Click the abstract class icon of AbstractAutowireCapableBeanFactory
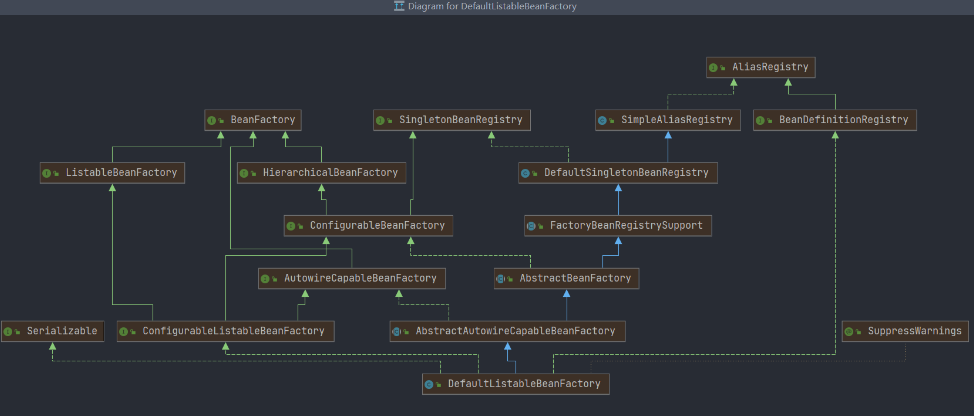 click(x=396, y=332)
